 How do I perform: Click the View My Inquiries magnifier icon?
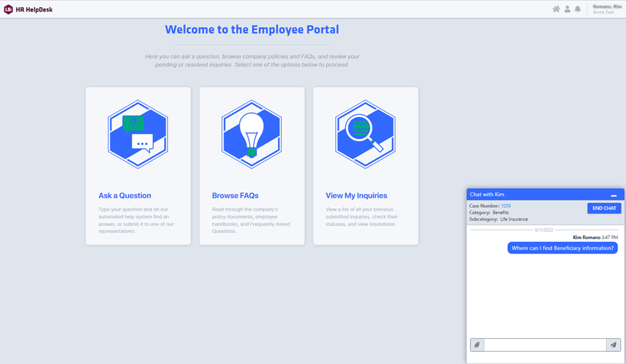[x=365, y=134]
